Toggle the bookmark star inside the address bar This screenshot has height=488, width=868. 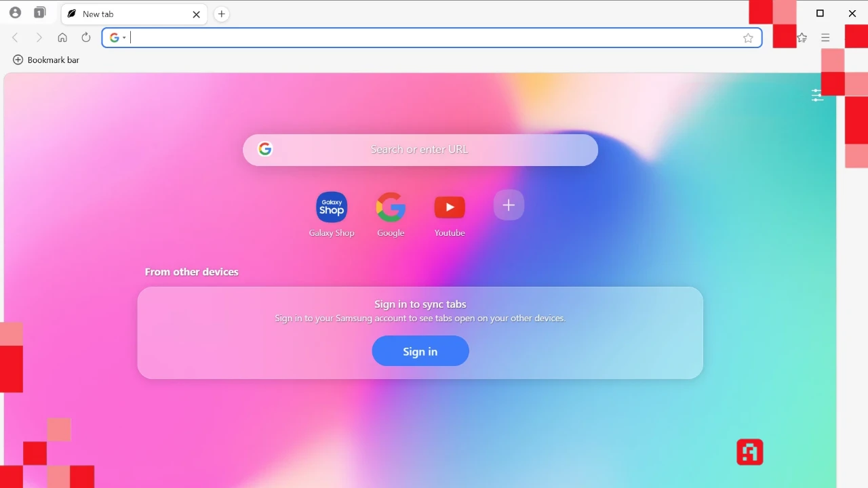(x=748, y=38)
